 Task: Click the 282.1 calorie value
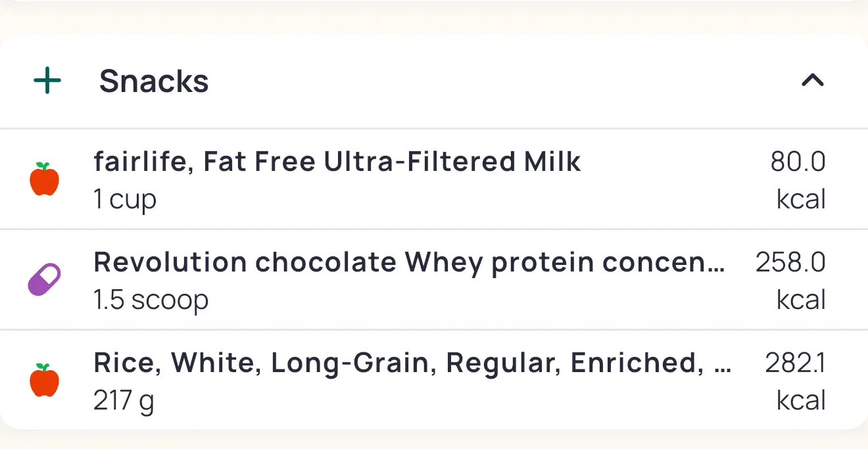(x=795, y=363)
